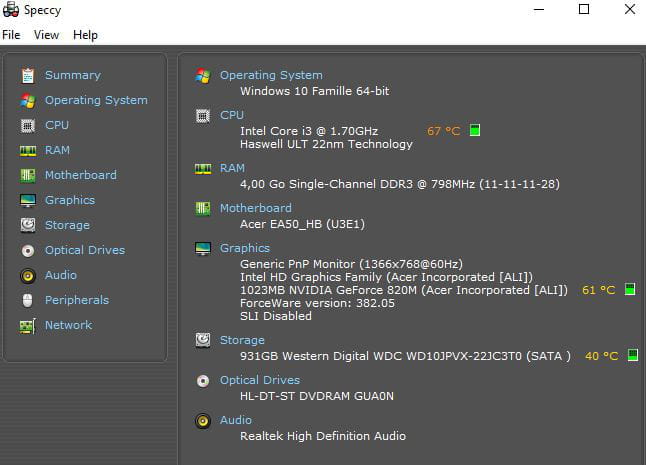Screen dimensions: 646x465
Task: Click green storage temperature indicator beside 40 °C
Action: tap(632, 355)
